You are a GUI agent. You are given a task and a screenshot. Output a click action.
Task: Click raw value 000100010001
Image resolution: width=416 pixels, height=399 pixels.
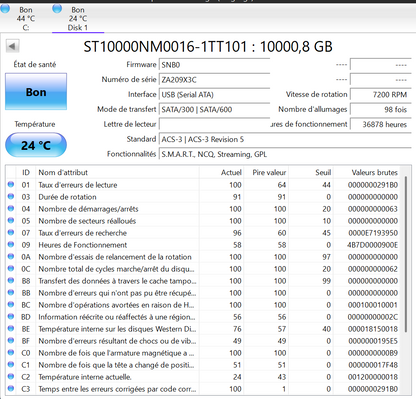tap(373, 305)
